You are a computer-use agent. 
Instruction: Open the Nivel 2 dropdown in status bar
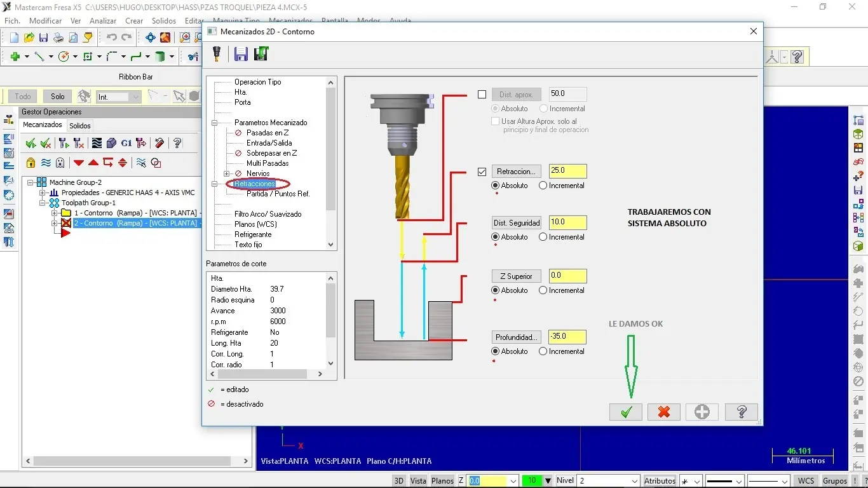[x=634, y=481]
